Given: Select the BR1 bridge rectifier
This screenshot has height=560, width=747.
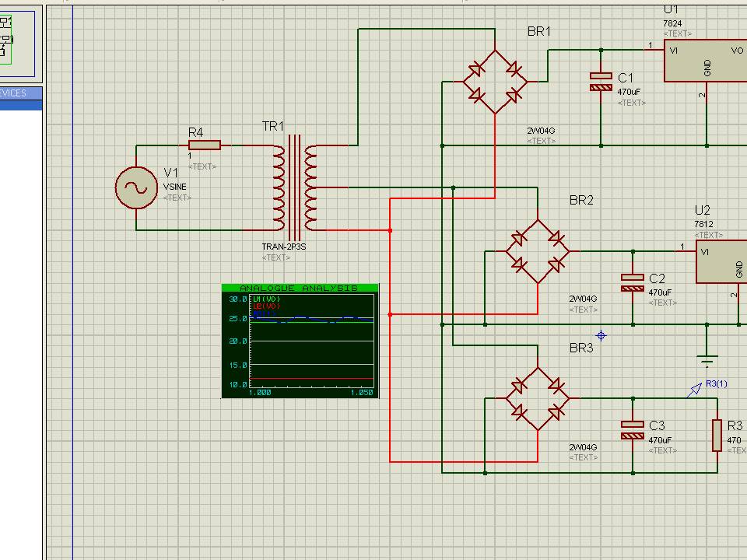Looking at the screenshot, I should (495, 82).
